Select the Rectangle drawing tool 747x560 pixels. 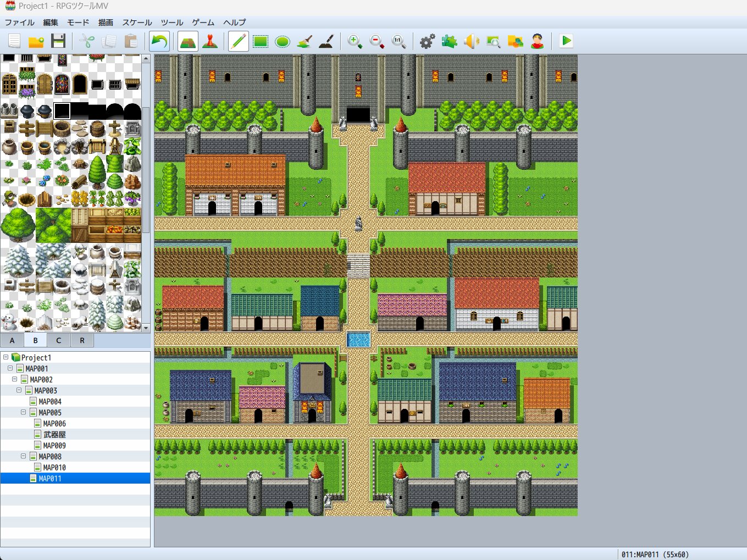[261, 41]
